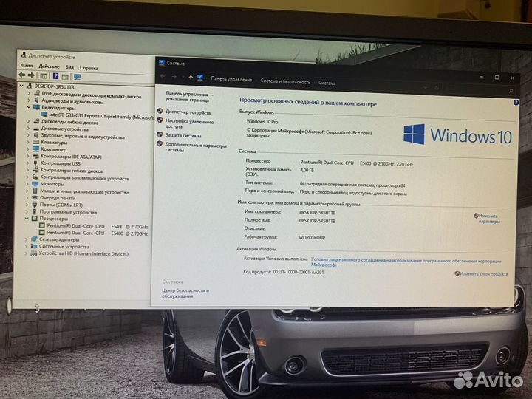This screenshot has width=532, height=399.
Task: Select Дисководы гибких дисков row
Action: [x=69, y=122]
